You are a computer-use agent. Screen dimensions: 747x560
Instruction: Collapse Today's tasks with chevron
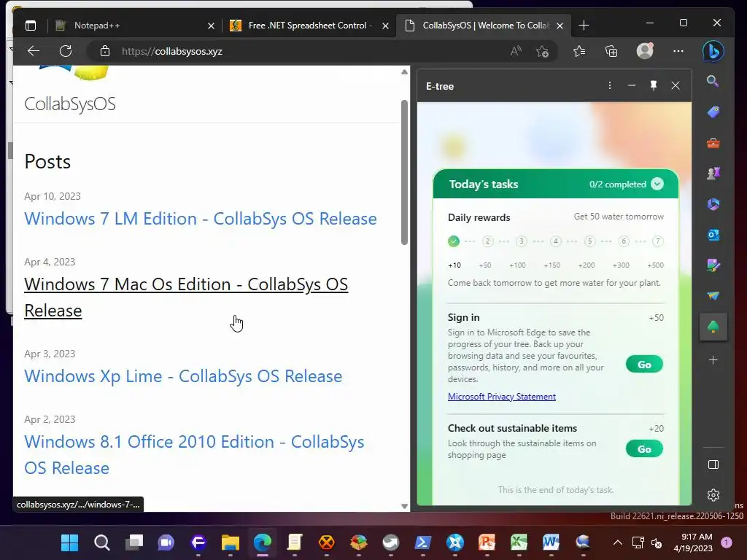(x=657, y=184)
